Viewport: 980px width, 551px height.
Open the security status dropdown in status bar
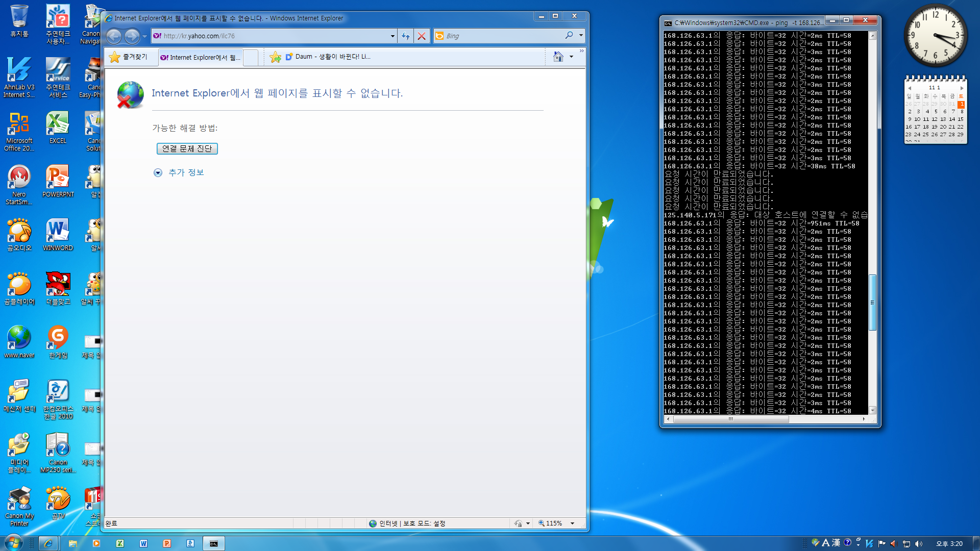(528, 523)
